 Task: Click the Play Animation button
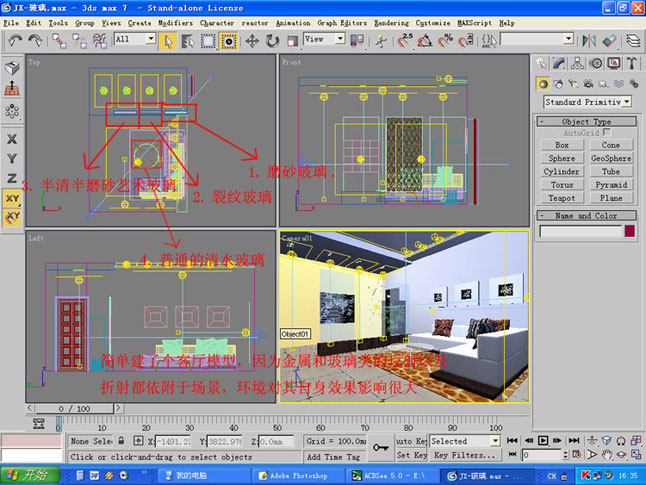pos(543,440)
